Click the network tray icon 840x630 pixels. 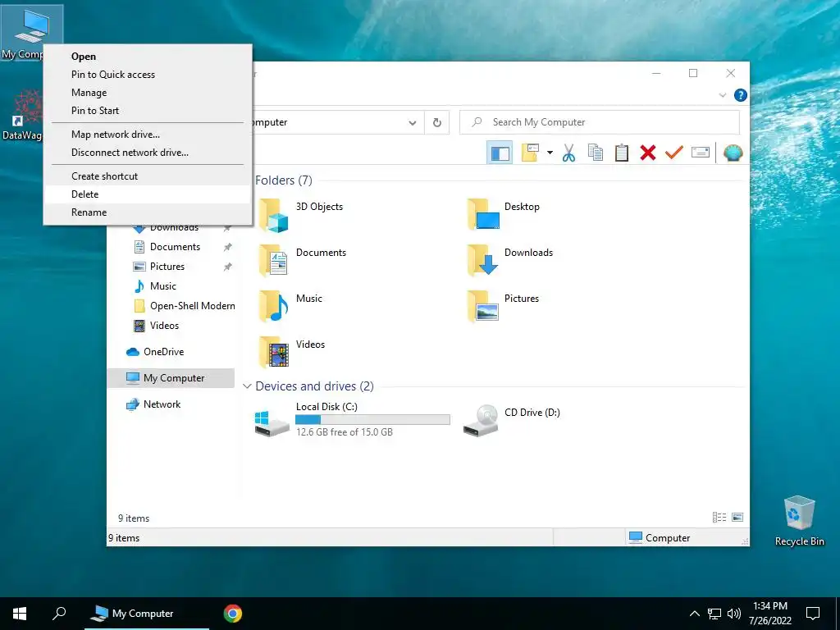click(714, 614)
